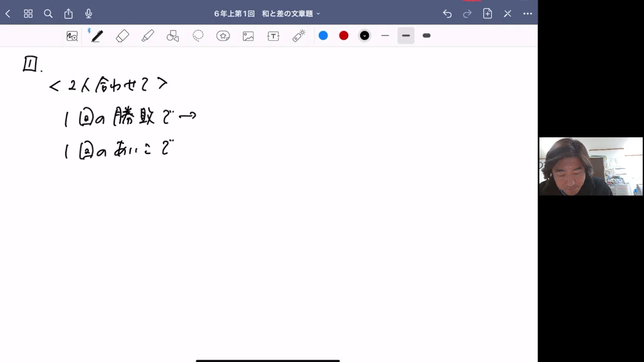Select the Lasso tool

click(x=198, y=36)
